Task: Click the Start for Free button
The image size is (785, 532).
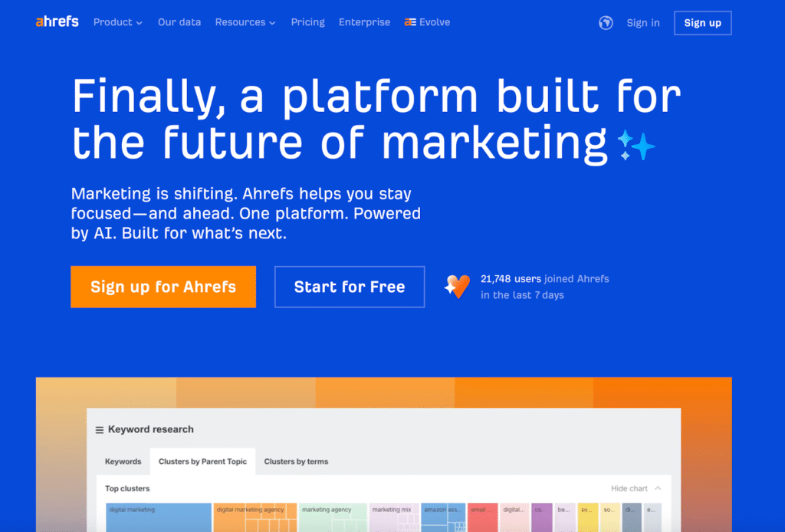Action: pyautogui.click(x=350, y=287)
